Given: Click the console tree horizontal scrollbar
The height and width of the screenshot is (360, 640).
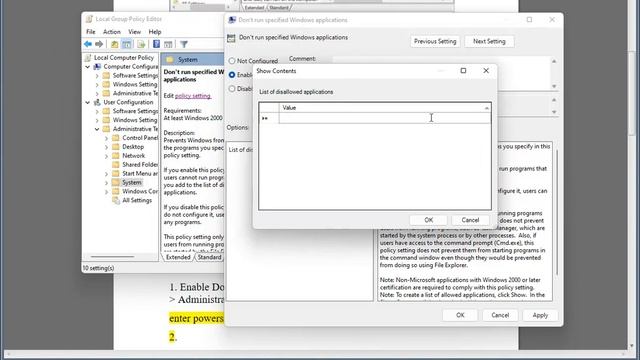Looking at the screenshot, I should point(112,257).
